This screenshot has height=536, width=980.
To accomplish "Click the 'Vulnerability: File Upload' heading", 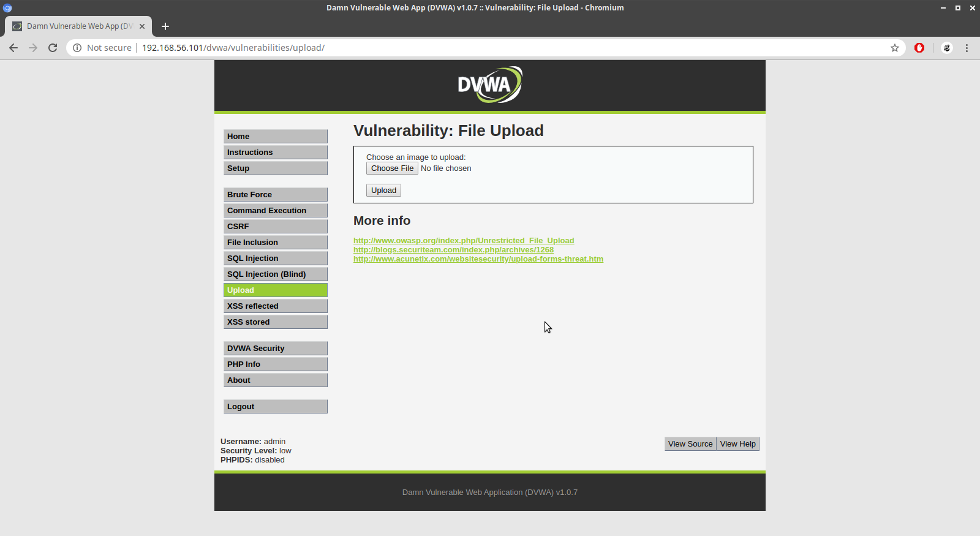I will (x=448, y=130).
